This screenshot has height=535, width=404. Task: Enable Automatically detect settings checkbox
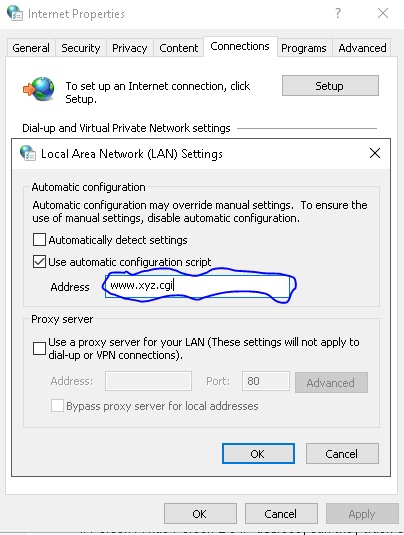39,240
